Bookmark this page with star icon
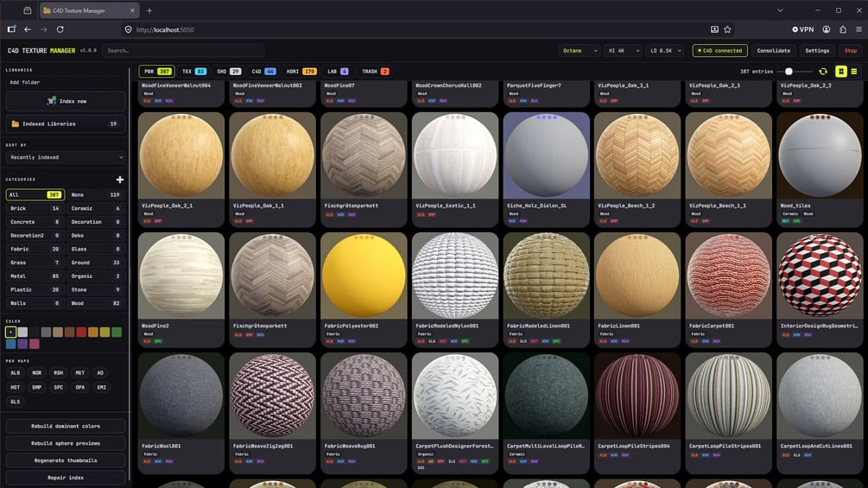 tap(727, 29)
